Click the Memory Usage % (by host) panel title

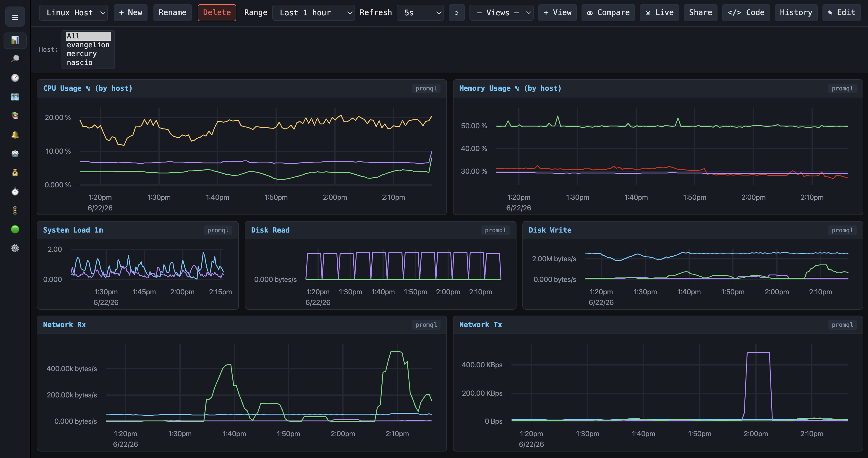510,88
